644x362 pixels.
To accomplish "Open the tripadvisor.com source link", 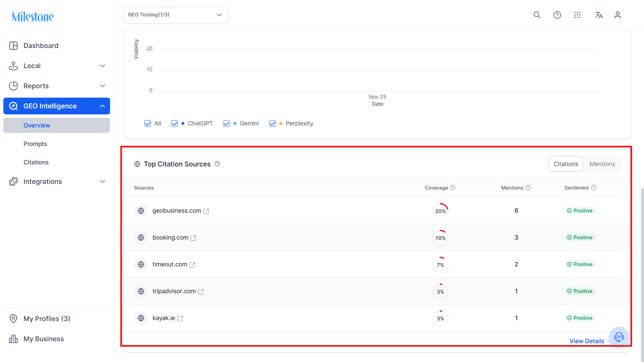I will (x=174, y=291).
